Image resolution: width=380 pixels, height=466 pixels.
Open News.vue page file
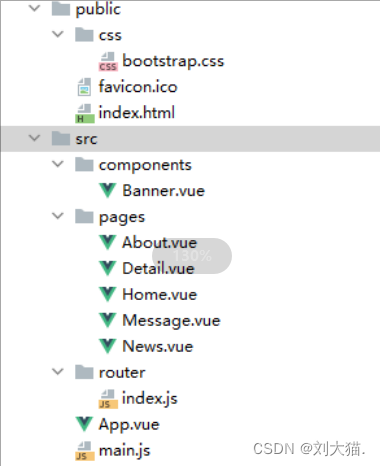pos(158,346)
